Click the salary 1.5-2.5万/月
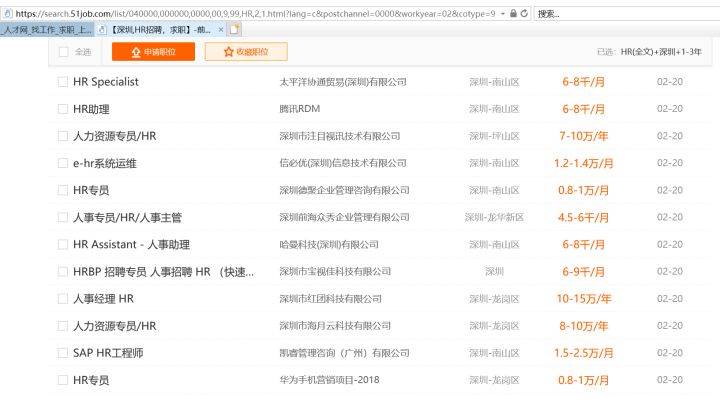This screenshot has height=399, width=720. (x=584, y=353)
